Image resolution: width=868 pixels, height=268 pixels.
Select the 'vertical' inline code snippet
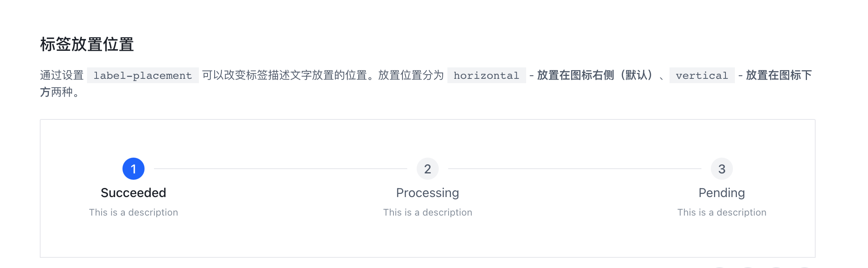click(x=702, y=75)
